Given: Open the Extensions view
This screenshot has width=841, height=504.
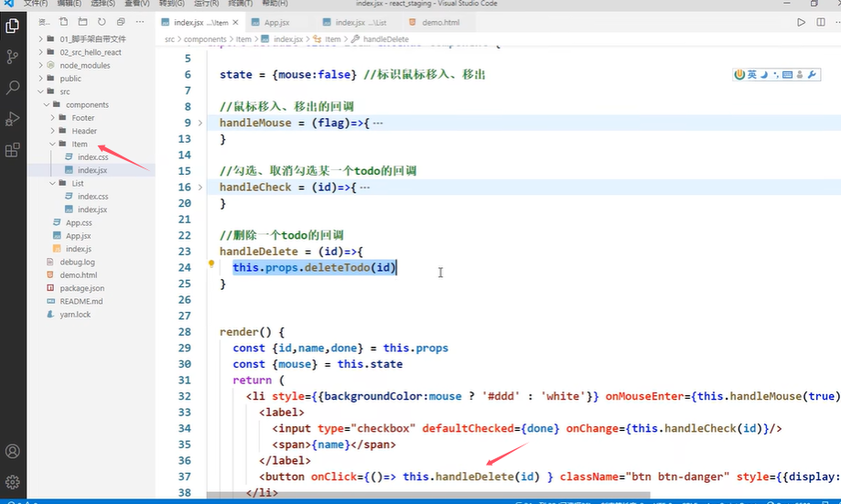Looking at the screenshot, I should pyautogui.click(x=12, y=150).
